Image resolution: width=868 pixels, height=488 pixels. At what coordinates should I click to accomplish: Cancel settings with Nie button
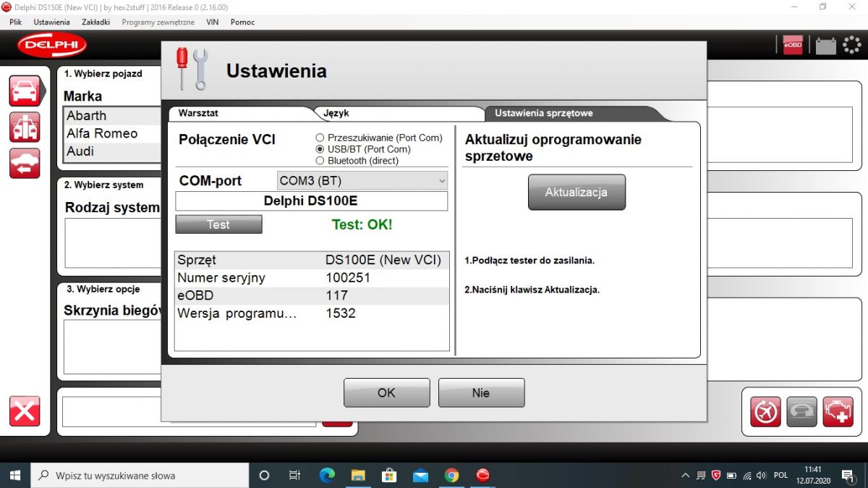click(x=481, y=392)
